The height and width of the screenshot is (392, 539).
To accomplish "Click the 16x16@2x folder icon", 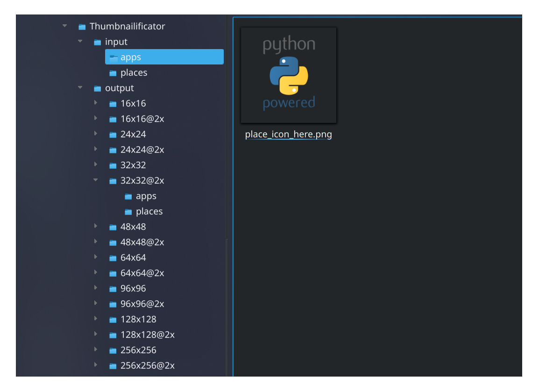I will [113, 119].
